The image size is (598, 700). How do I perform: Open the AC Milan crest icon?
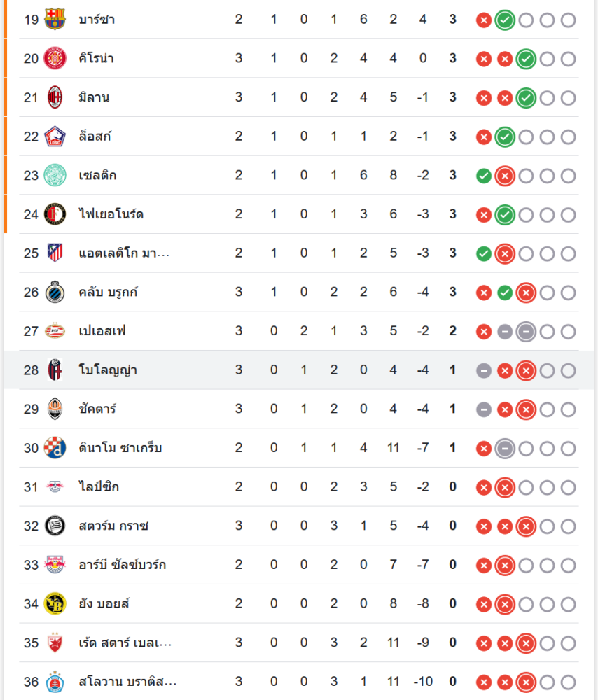[55, 97]
